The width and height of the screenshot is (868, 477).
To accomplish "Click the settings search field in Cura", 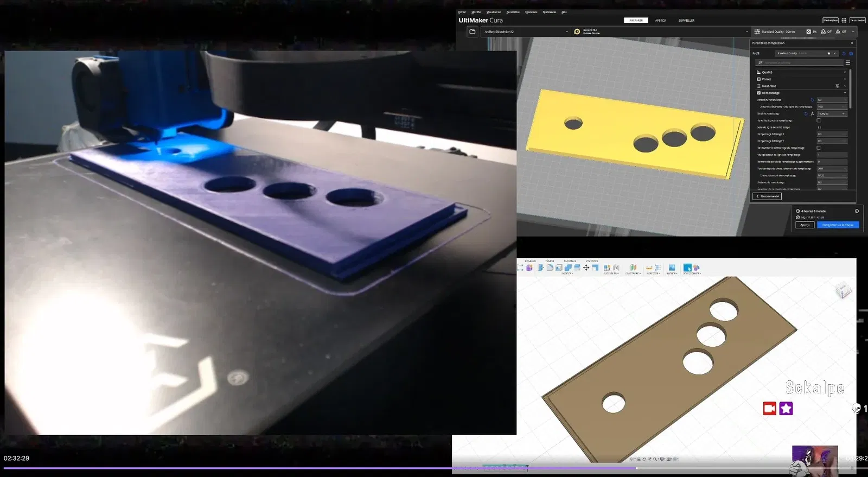I will (x=800, y=62).
